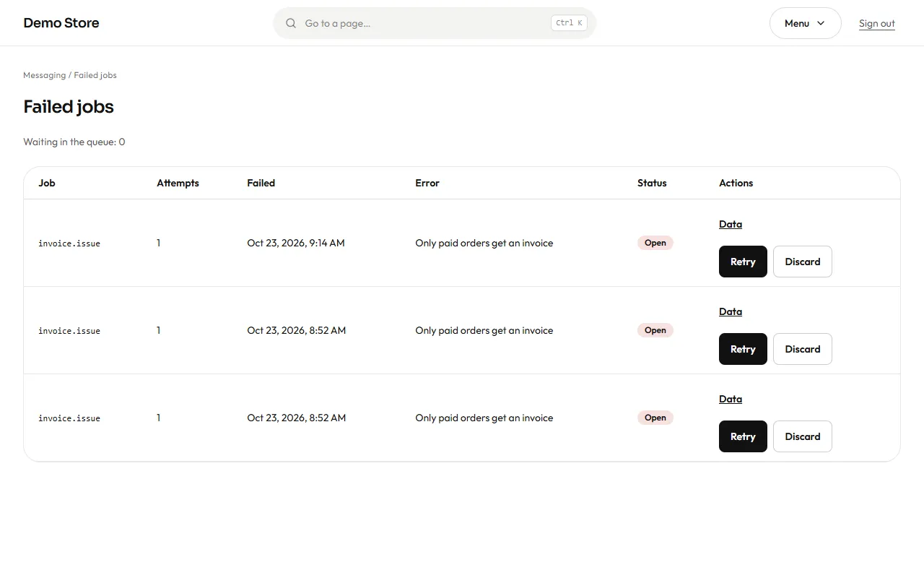Image resolution: width=924 pixels, height=578 pixels.
Task: Click the 'Actions' column header
Action: (736, 183)
